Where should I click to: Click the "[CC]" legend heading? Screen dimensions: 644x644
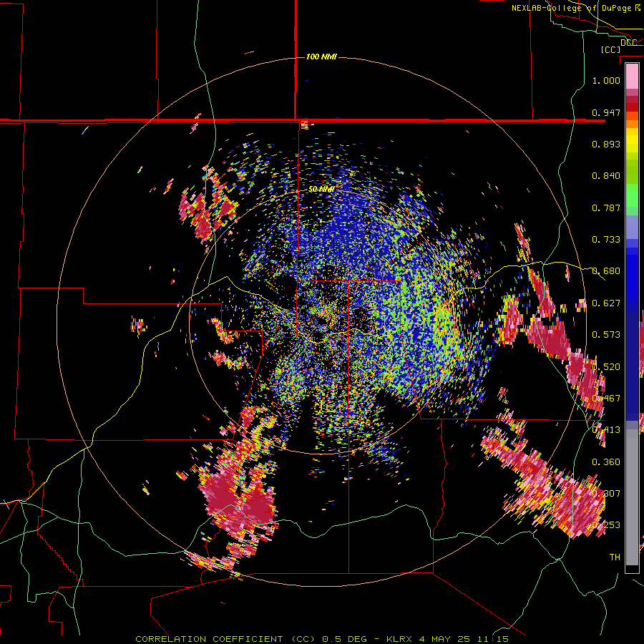pos(610,49)
